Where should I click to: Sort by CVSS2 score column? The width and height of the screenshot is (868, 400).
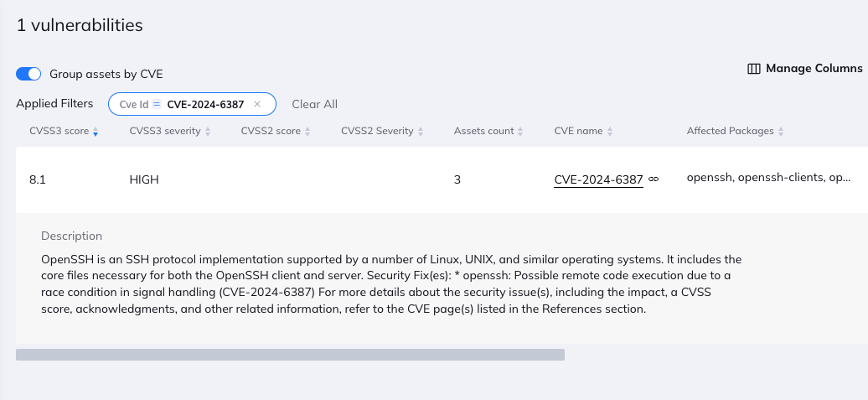275,131
